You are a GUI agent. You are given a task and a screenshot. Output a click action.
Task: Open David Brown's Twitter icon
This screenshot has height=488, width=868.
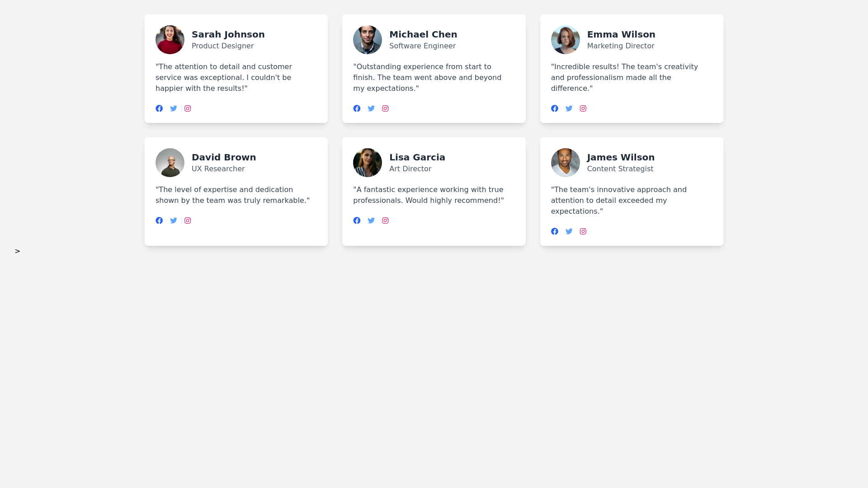point(174,221)
